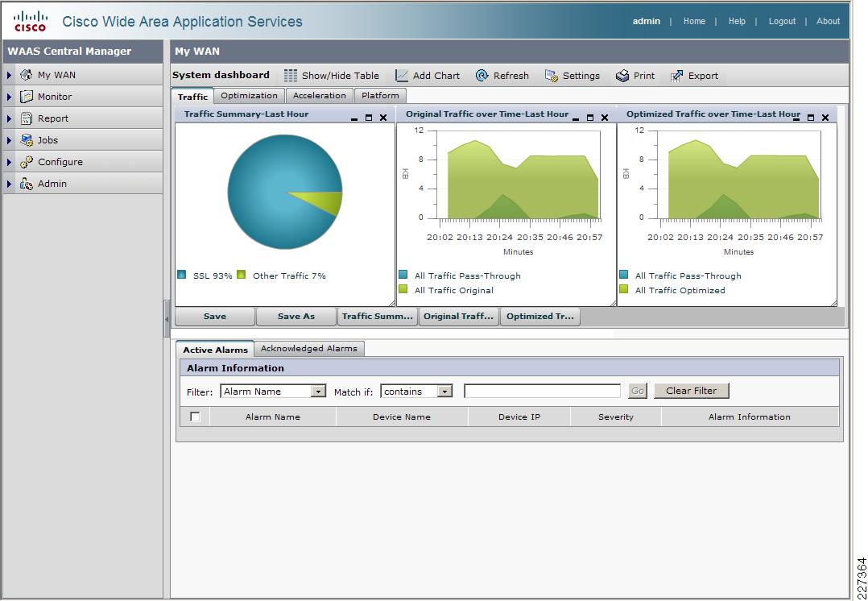Viewport: 868px width, 601px height.
Task: Minimize the Original Traffic over Time chart
Action: pyautogui.click(x=576, y=118)
